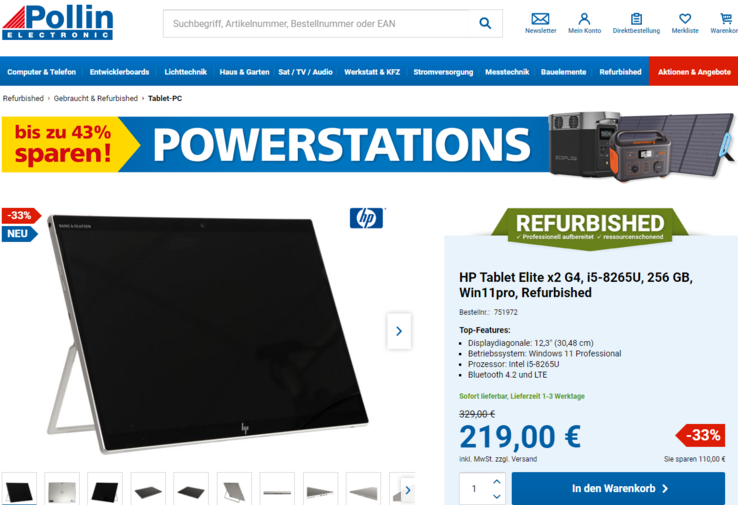The height and width of the screenshot is (505, 738).
Task: Click the search term input field
Action: (318, 24)
